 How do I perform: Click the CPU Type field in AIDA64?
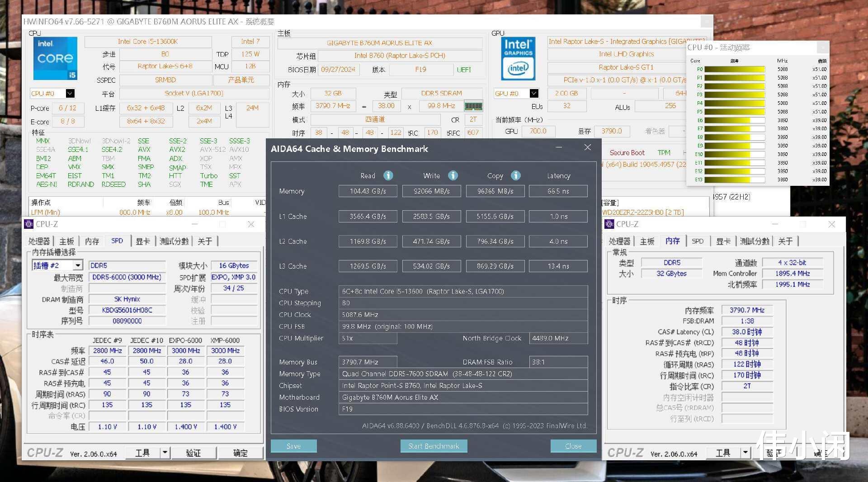tap(463, 291)
